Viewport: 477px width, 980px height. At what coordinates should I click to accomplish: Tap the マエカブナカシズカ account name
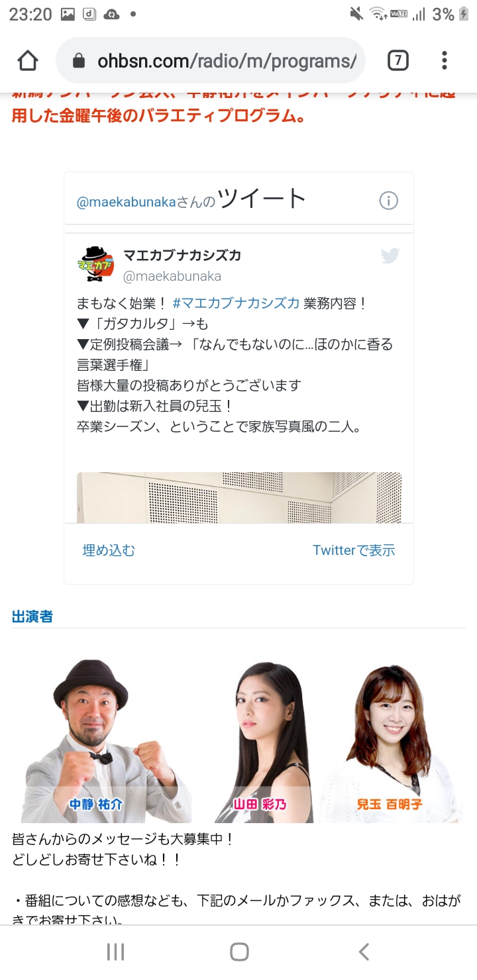pos(182,256)
